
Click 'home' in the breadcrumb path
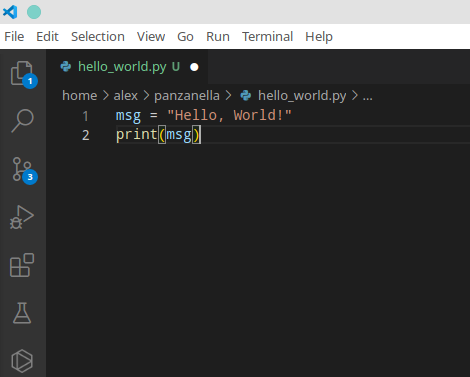80,96
